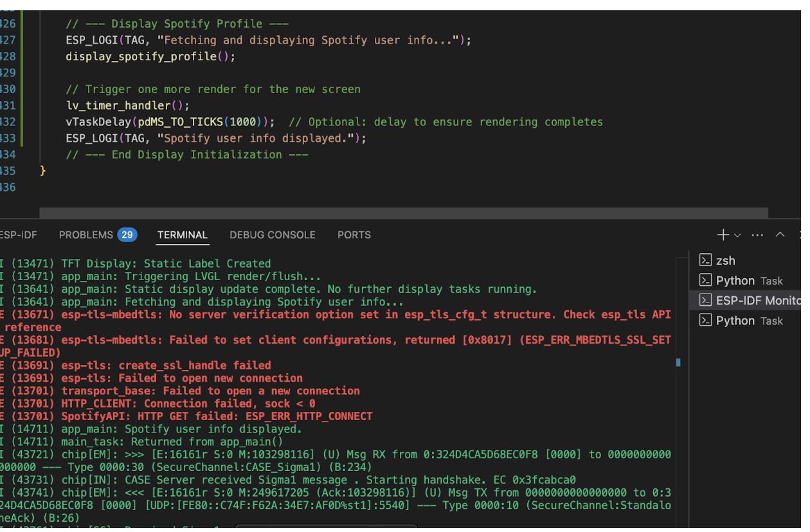Open the ellipsis more actions menu in panel

tap(757, 235)
